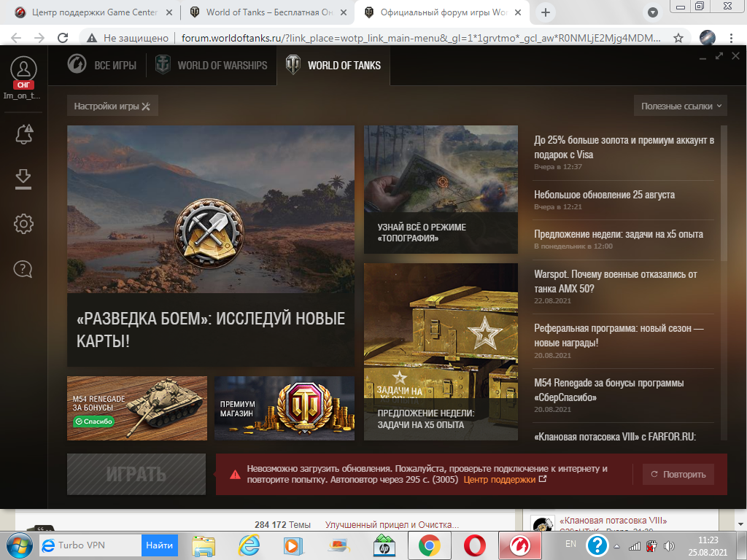The height and width of the screenshot is (560, 747).
Task: Open a new browser tab with plus
Action: pyautogui.click(x=546, y=13)
